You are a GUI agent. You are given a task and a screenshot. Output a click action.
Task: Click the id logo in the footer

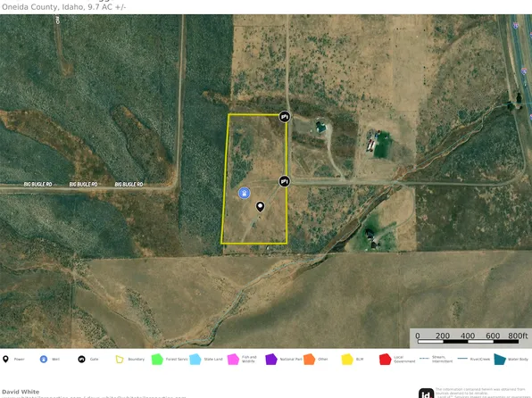pyautogui.click(x=426, y=394)
